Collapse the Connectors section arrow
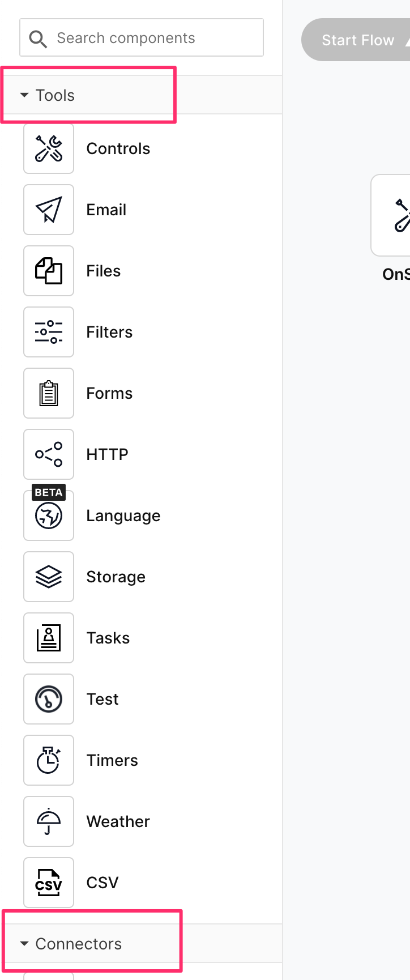This screenshot has width=410, height=980. coord(24,944)
